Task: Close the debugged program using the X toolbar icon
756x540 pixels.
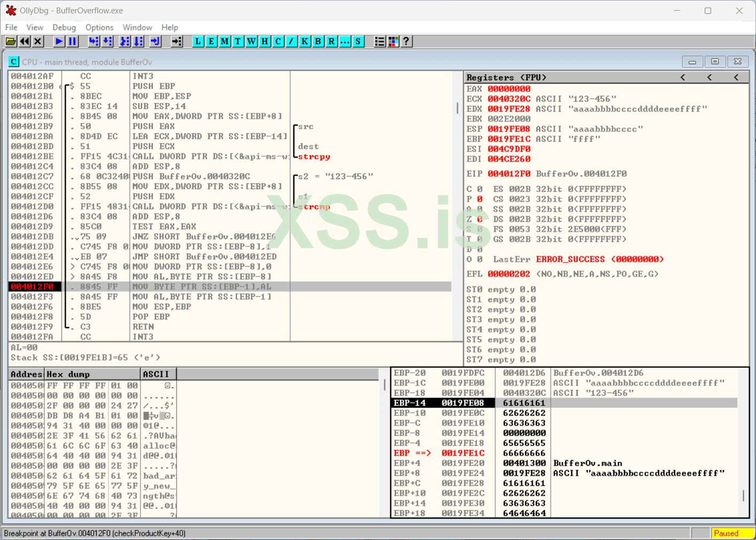Action: click(x=38, y=41)
